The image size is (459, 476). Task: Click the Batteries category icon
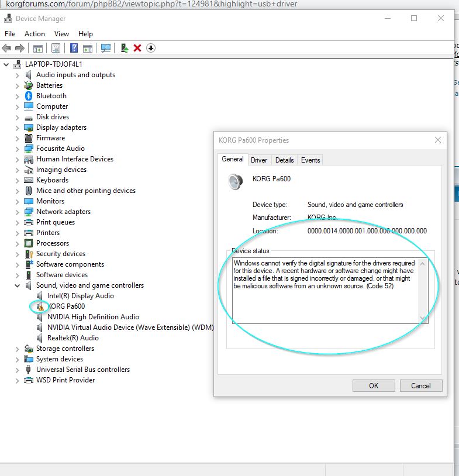point(29,85)
